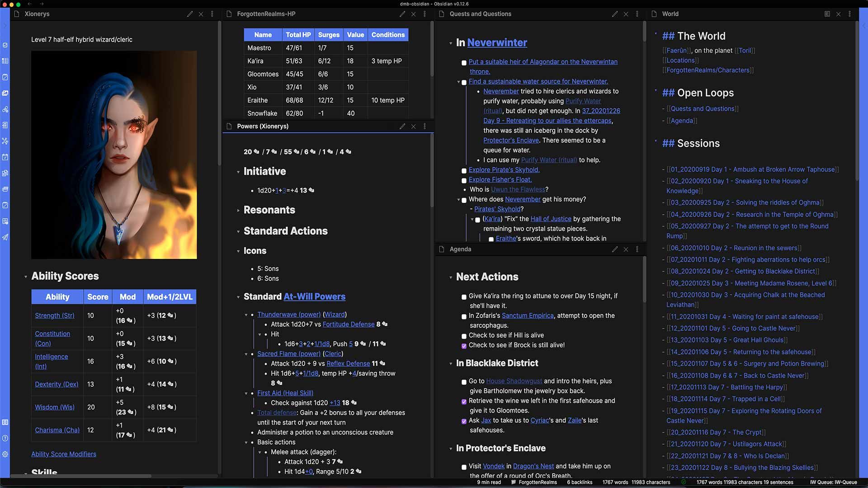Open more options for Quests and Questions pane

tap(637, 14)
